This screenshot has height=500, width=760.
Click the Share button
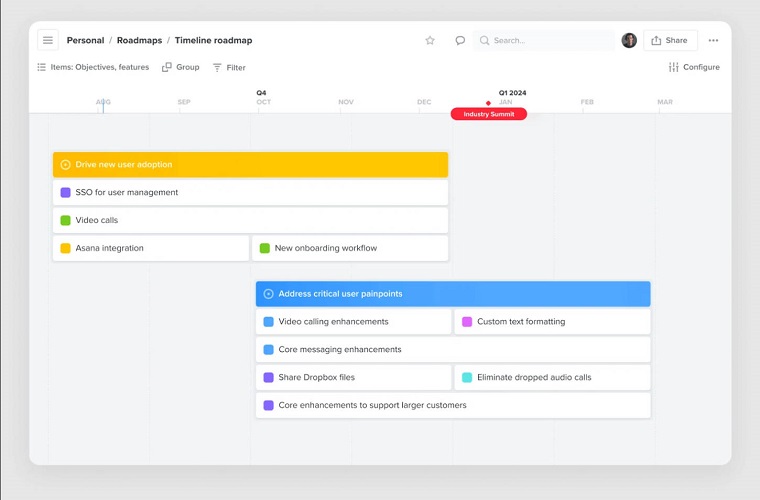(x=669, y=41)
